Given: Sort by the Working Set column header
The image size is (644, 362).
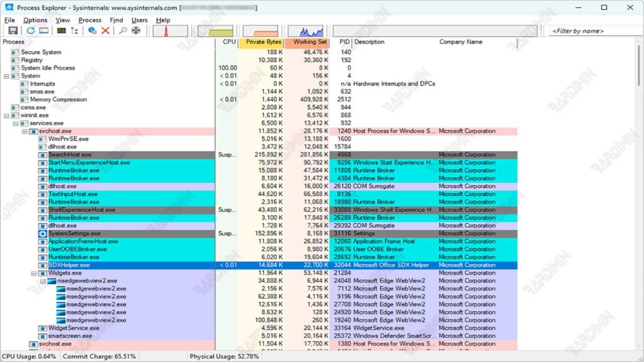Looking at the screenshot, I should (307, 42).
